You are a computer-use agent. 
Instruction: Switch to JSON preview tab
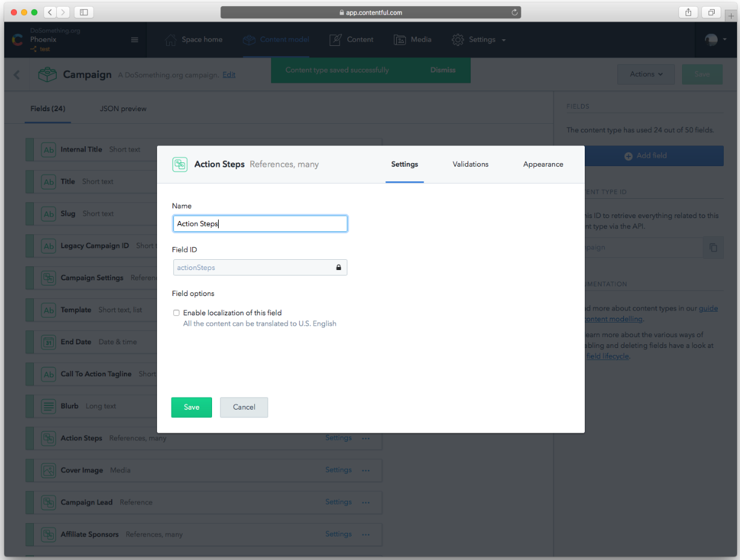tap(123, 109)
